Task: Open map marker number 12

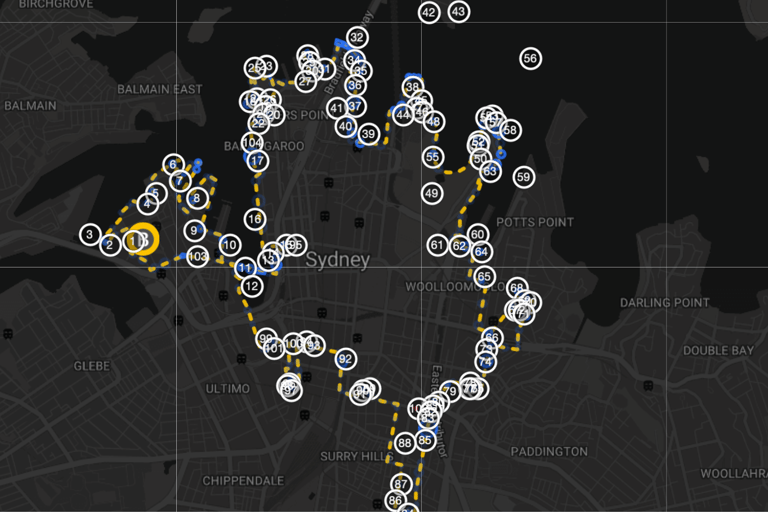Action: click(252, 286)
